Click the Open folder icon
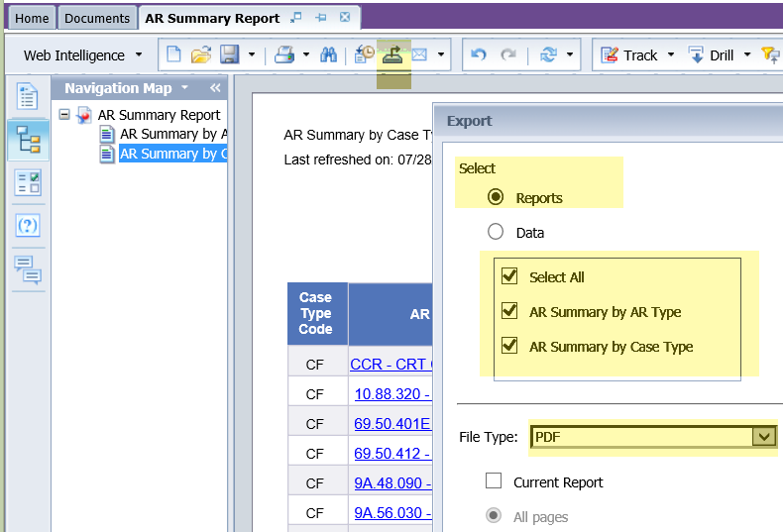The height and width of the screenshot is (532, 783). coord(201,54)
